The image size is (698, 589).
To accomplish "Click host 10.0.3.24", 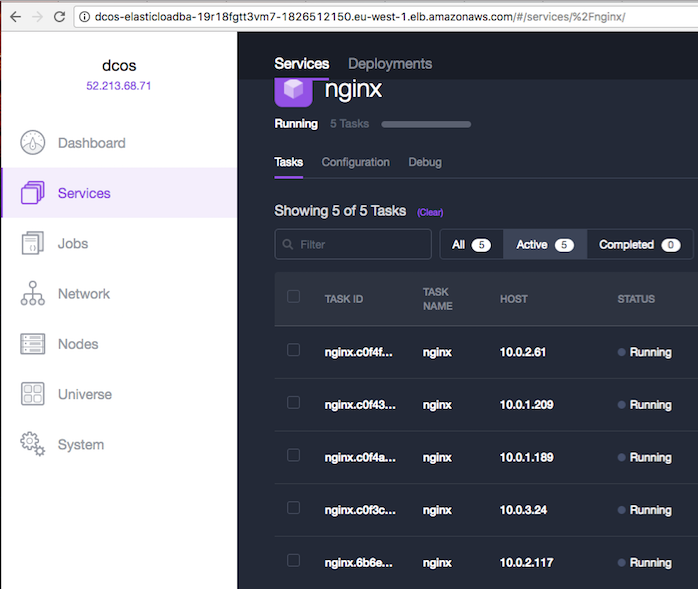I will pyautogui.click(x=523, y=510).
